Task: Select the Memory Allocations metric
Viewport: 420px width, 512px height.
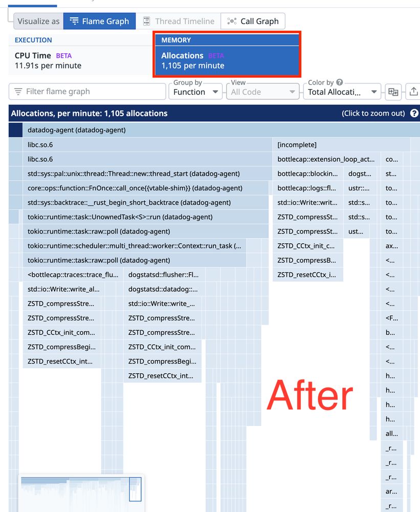Action: [x=227, y=55]
